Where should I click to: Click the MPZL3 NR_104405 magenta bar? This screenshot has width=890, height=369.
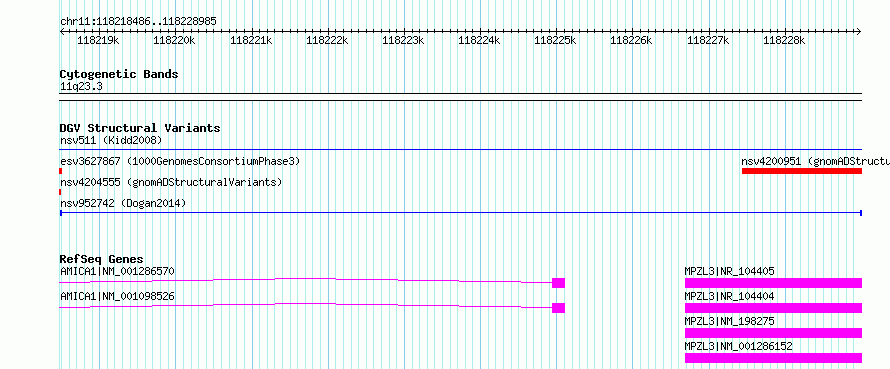click(x=774, y=283)
